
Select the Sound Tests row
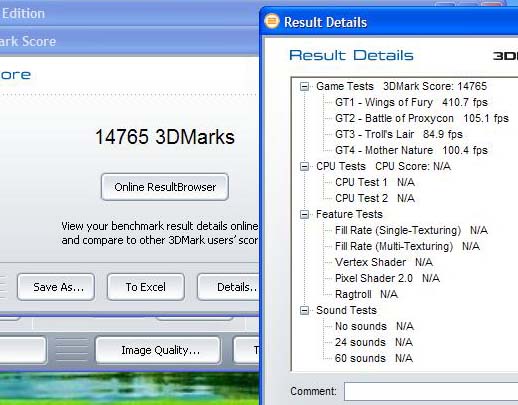[346, 310]
